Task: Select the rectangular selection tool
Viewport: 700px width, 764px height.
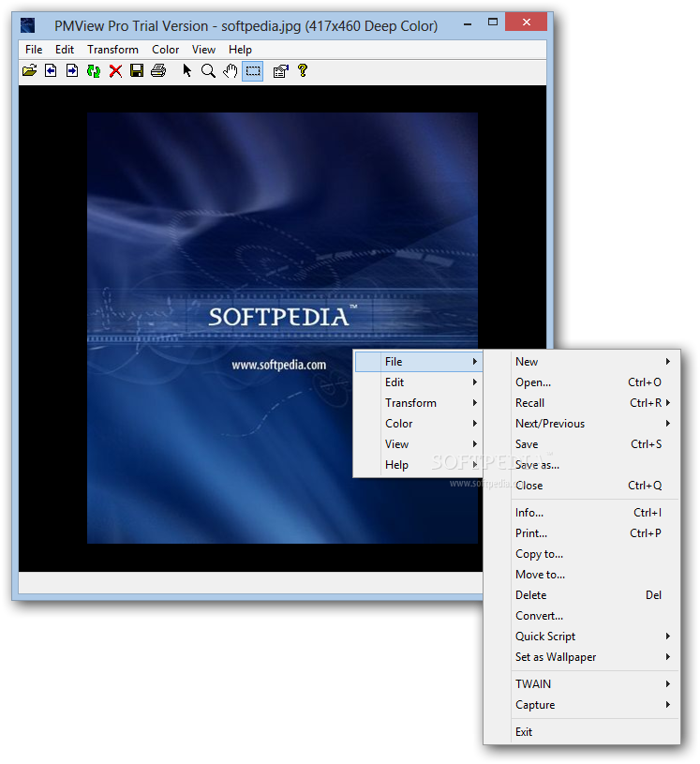Action: [x=253, y=71]
